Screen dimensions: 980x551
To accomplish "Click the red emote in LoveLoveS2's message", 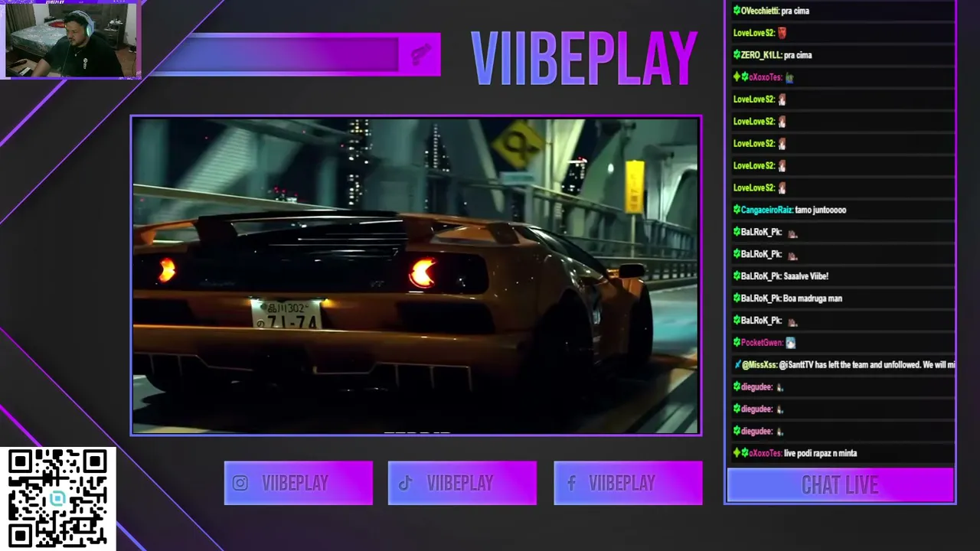I will 782,33.
